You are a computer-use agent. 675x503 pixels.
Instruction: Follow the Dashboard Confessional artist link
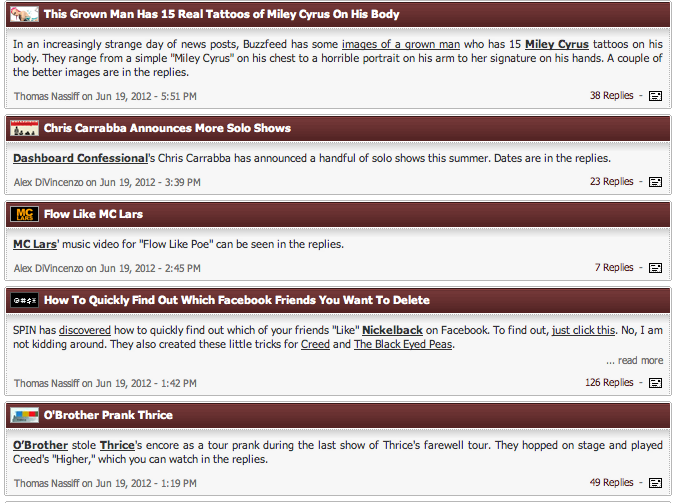click(x=79, y=158)
